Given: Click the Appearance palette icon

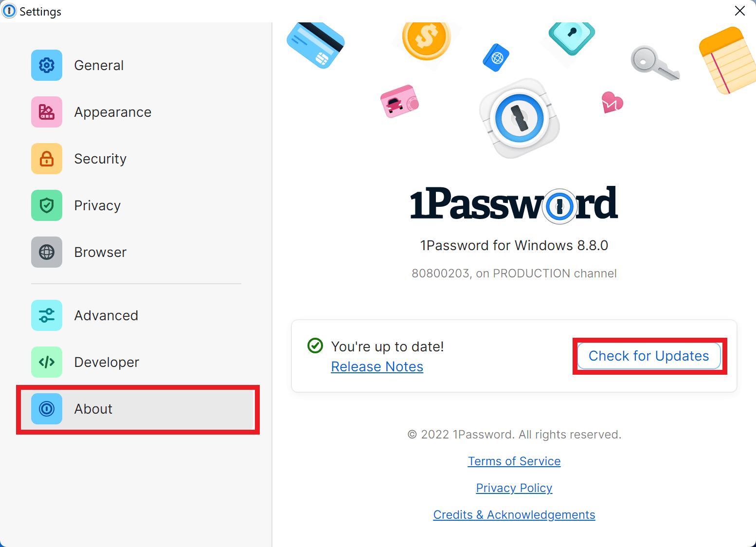Looking at the screenshot, I should tap(46, 112).
